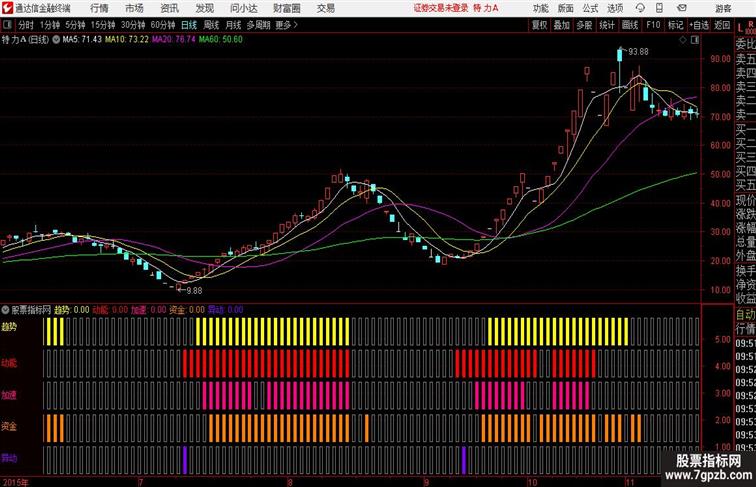
Task: Click the 返回 back button
Action: click(722, 25)
